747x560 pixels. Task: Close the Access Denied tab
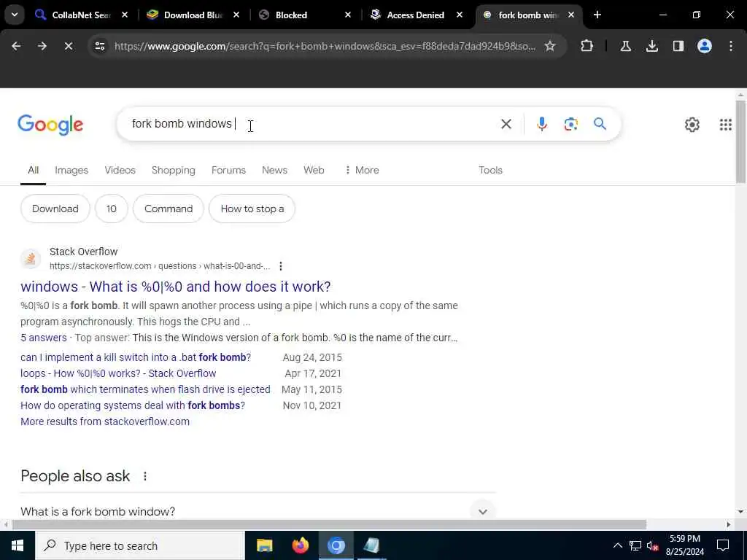coord(460,15)
